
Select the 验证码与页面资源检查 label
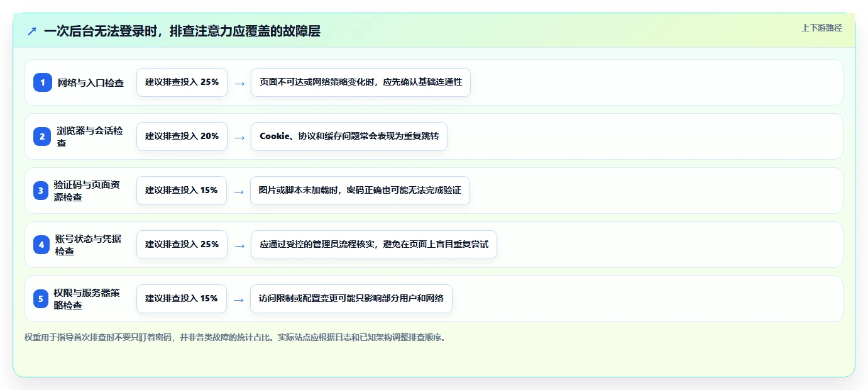tap(87, 191)
